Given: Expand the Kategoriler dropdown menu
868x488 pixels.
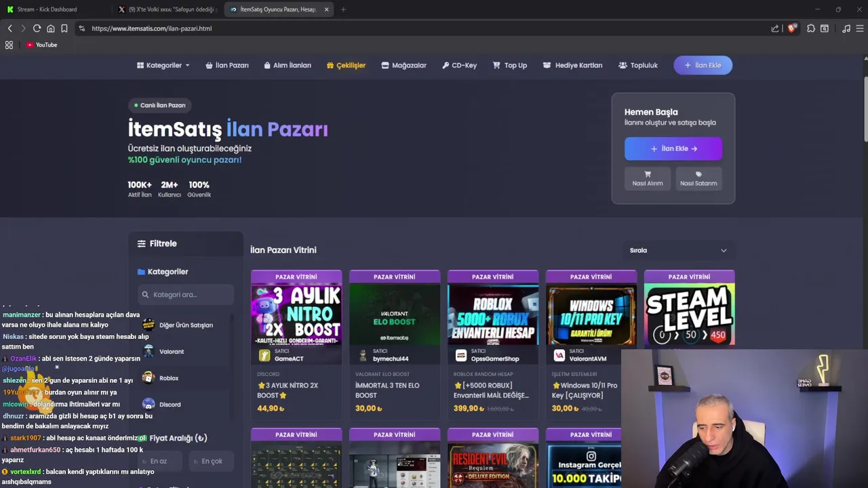Looking at the screenshot, I should point(163,65).
